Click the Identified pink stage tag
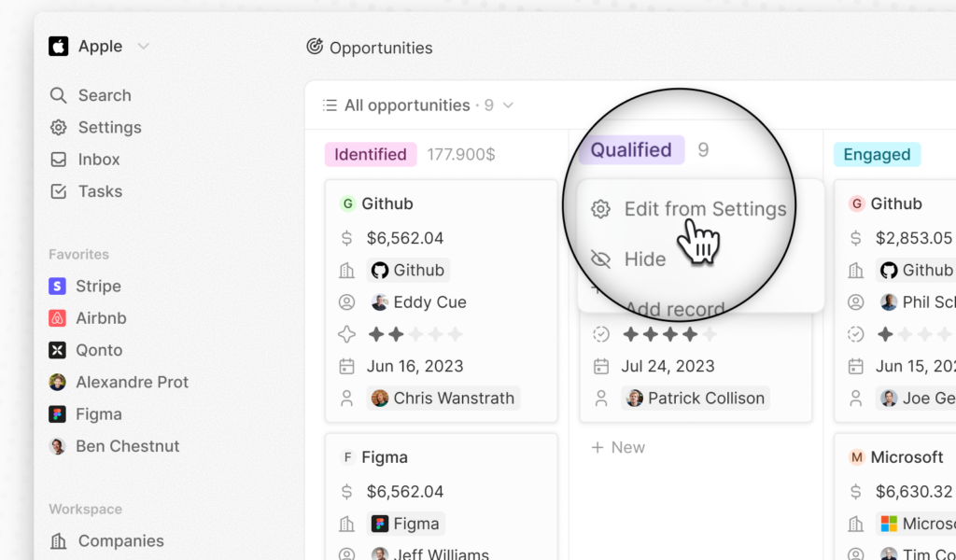956x560 pixels. point(371,154)
